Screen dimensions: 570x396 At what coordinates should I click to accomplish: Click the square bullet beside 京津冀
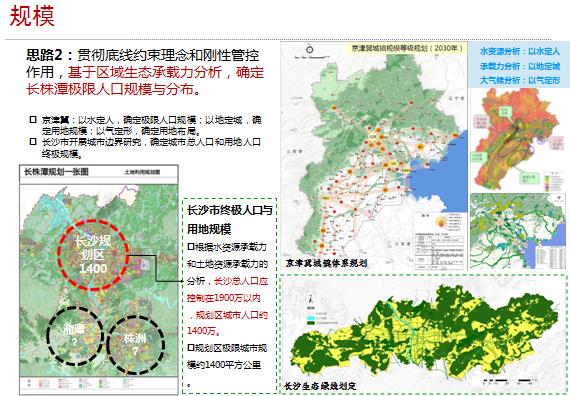pos(33,119)
